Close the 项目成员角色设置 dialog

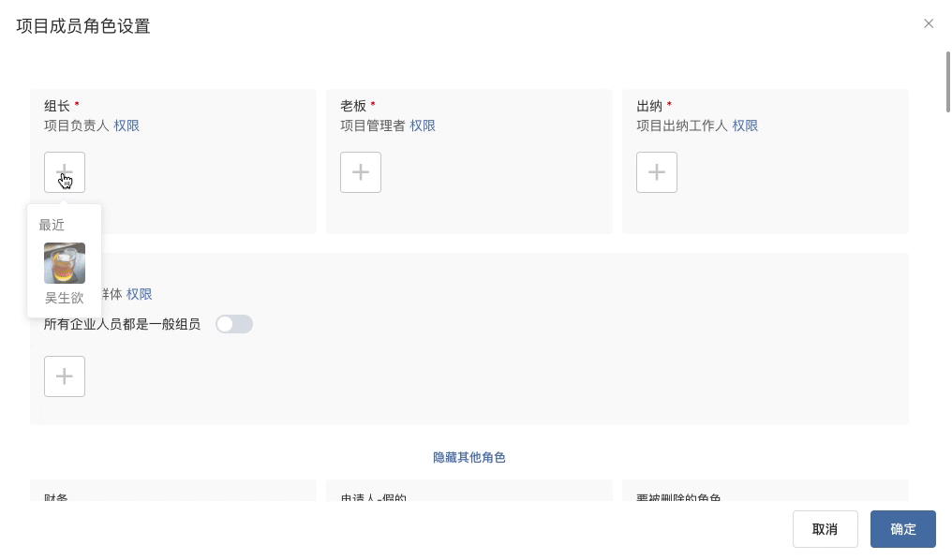[x=929, y=23]
